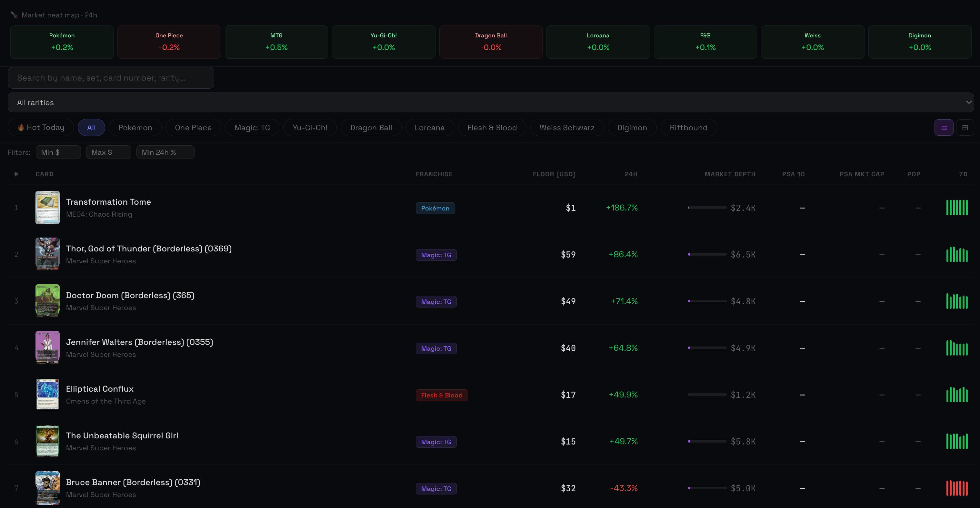Filter by Lorcana tab
Viewport: 980px width, 508px height.
click(x=429, y=127)
